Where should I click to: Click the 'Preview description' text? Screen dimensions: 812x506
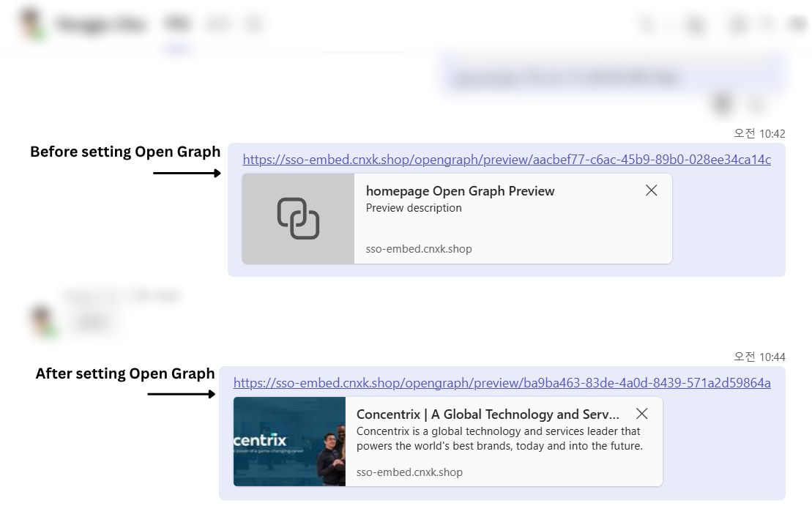pos(413,208)
